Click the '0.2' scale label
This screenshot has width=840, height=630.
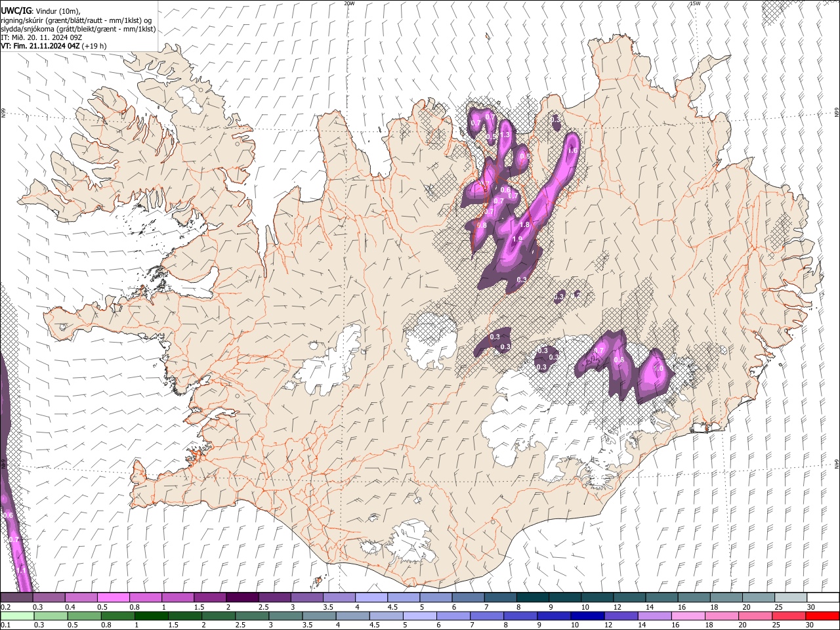tap(5, 607)
